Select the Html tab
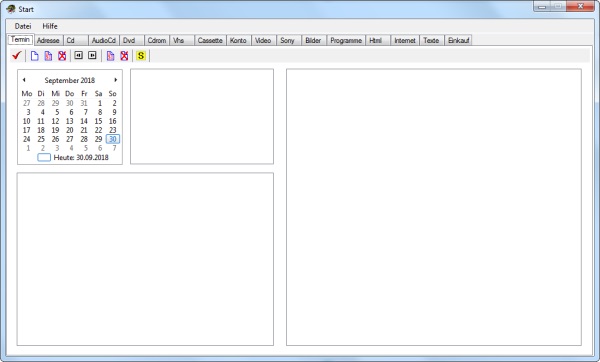Screen dimensions: 600x362 coord(378,40)
